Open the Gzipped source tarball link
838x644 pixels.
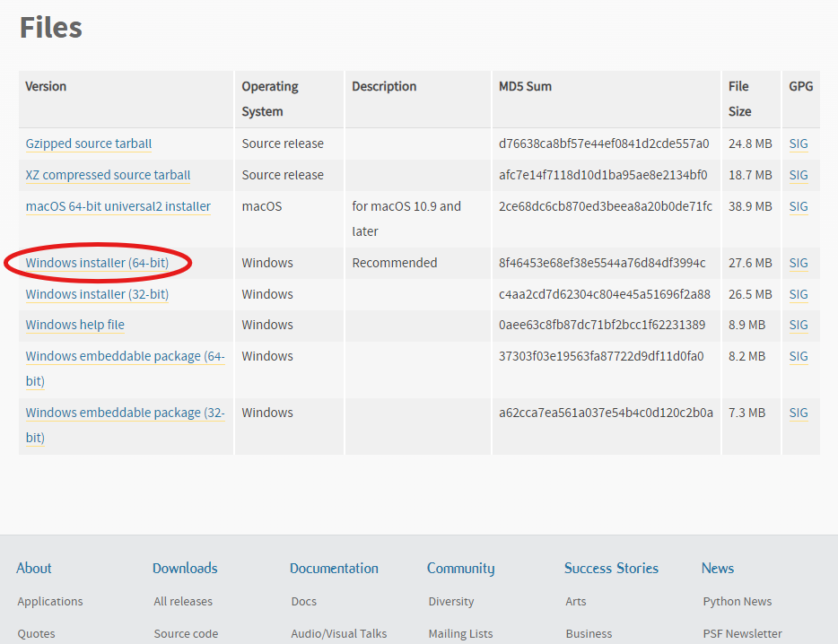pyautogui.click(x=89, y=144)
